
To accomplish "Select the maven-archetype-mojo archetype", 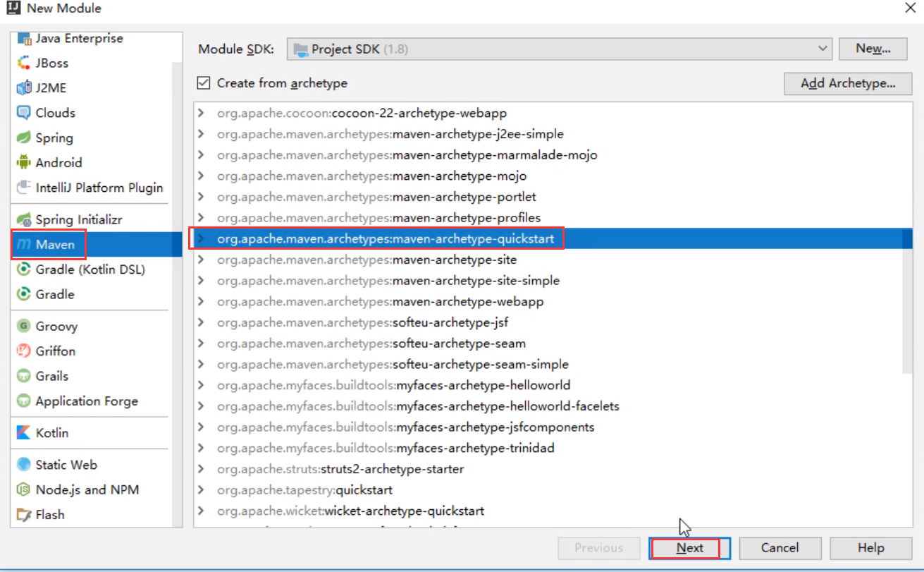I will tap(371, 176).
